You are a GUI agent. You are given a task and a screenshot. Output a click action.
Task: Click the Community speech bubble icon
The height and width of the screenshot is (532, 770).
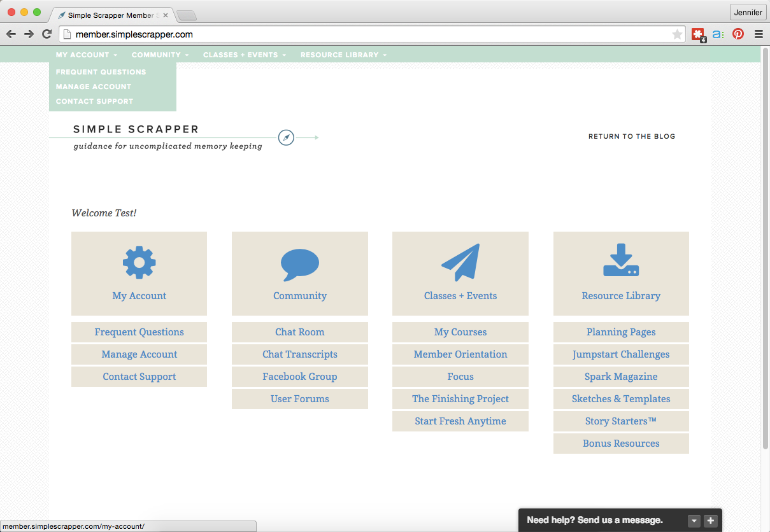click(x=299, y=265)
